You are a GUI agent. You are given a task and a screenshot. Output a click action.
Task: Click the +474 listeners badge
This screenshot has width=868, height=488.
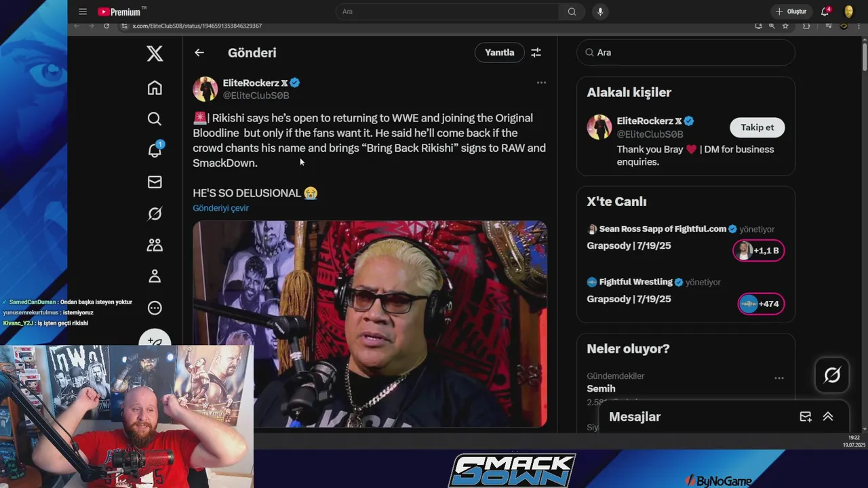761,304
